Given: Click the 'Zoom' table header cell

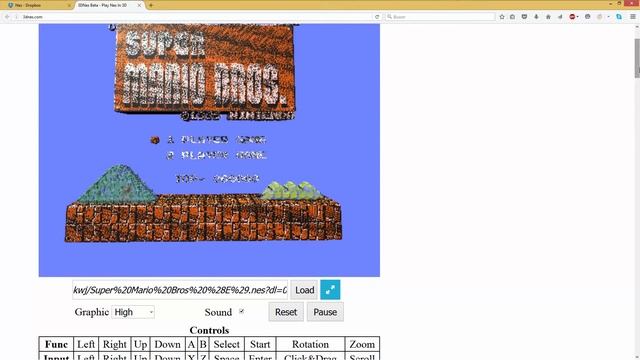Looking at the screenshot, I should click(362, 344).
